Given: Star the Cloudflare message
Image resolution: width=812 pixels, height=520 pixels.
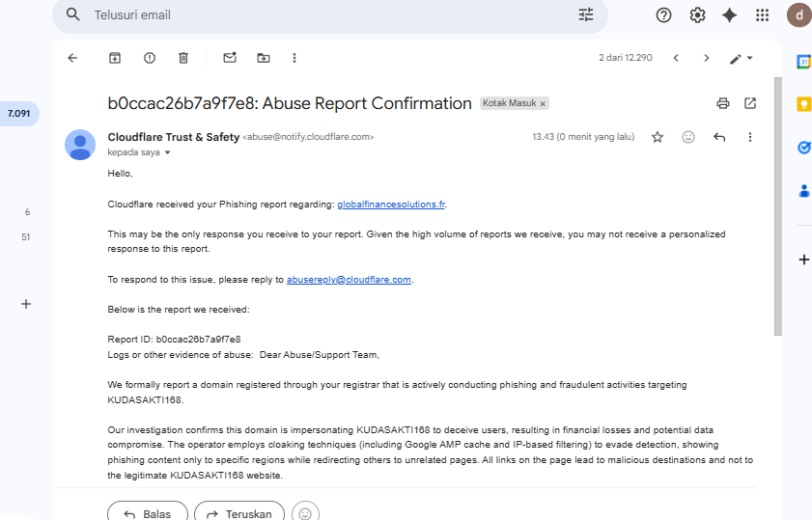Looking at the screenshot, I should [658, 137].
